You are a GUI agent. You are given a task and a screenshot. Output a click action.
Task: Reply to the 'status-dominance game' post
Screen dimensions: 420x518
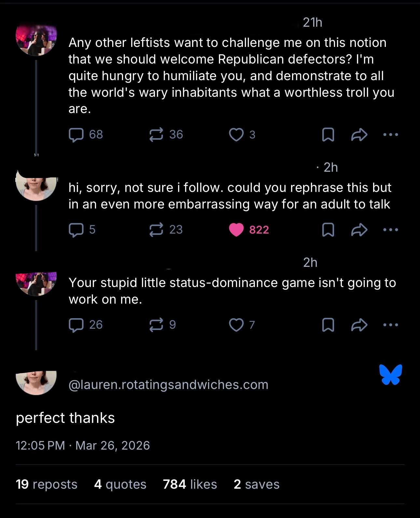click(x=76, y=325)
